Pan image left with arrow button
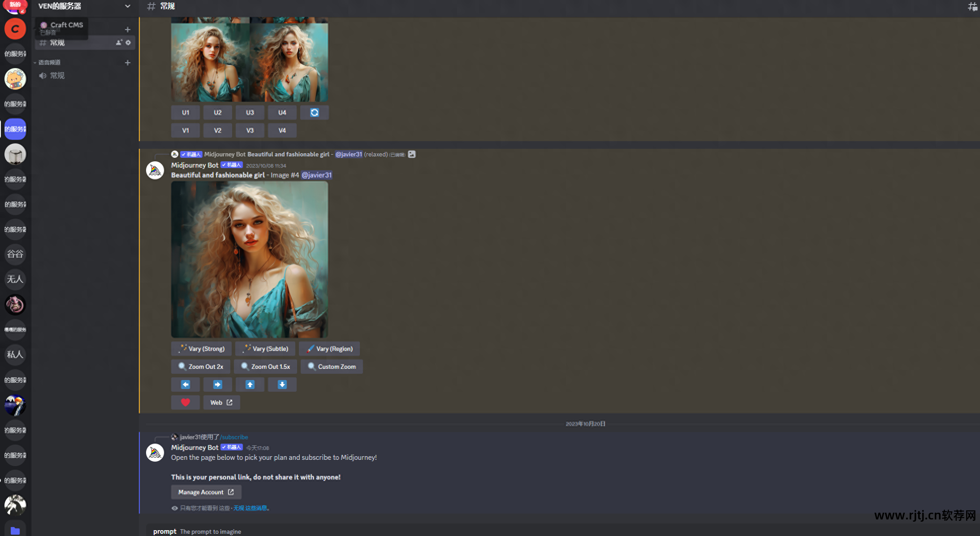 [185, 385]
